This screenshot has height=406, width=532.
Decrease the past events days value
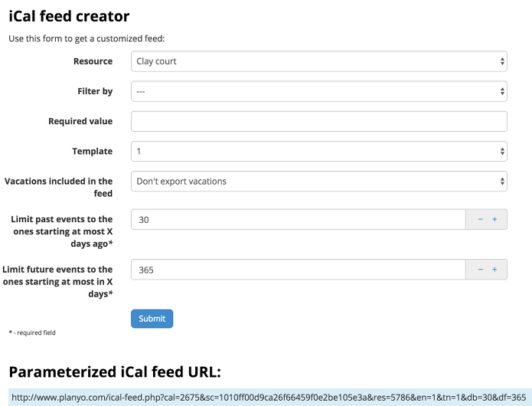pyautogui.click(x=480, y=219)
